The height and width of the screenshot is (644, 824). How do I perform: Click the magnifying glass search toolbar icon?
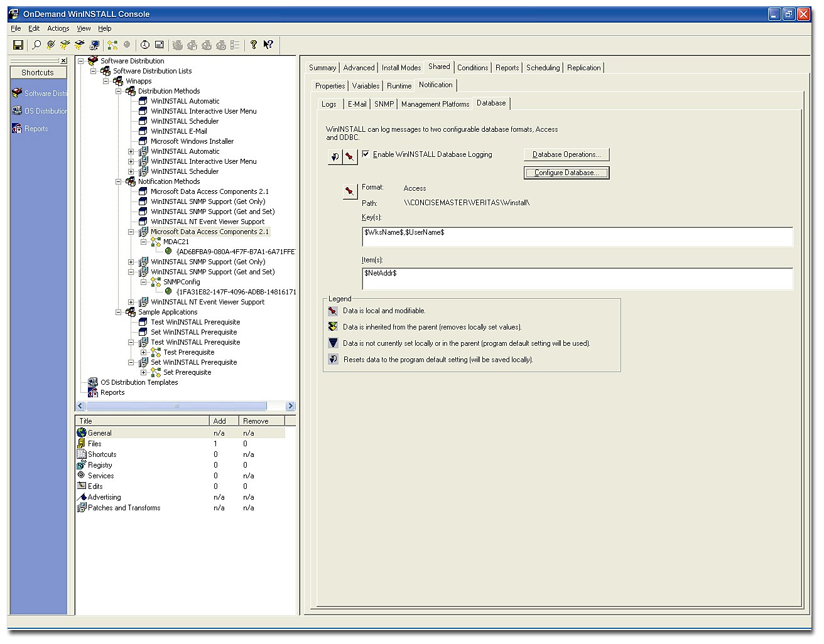(36, 45)
